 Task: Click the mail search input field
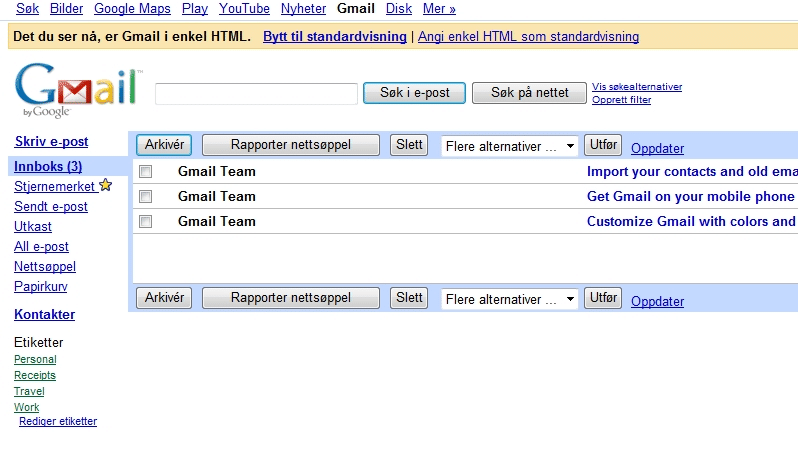[256, 94]
